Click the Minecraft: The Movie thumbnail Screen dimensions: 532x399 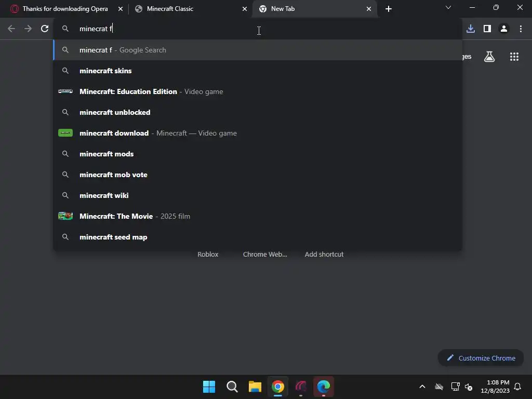(x=65, y=216)
